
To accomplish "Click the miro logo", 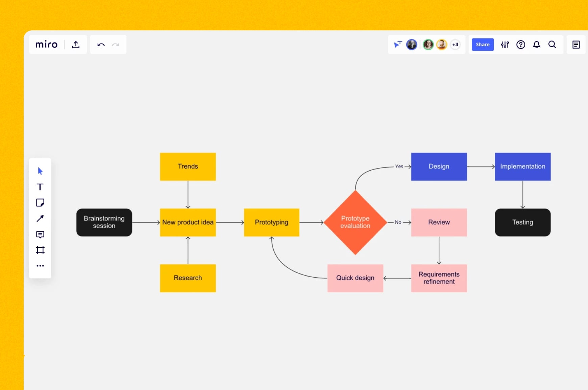I will click(x=47, y=45).
